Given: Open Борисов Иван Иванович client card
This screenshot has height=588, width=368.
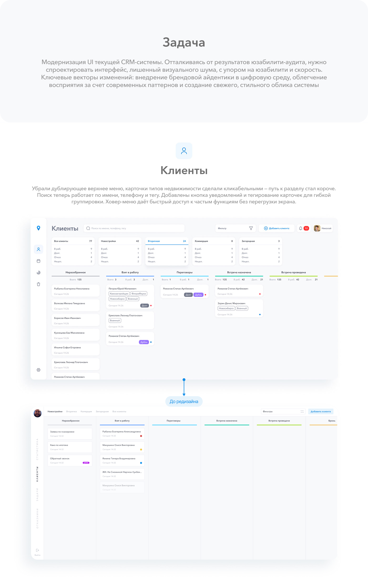Looking at the screenshot, I should [76, 320].
